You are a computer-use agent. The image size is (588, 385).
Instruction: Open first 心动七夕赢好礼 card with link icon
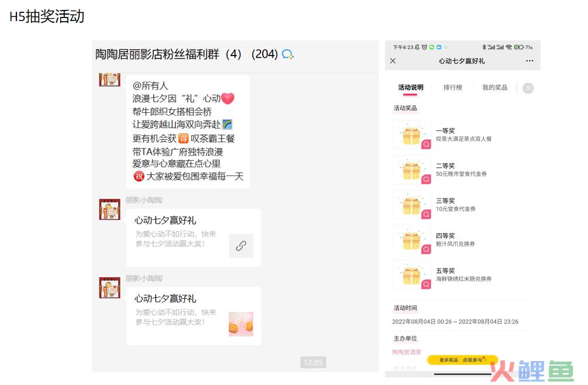(x=194, y=238)
